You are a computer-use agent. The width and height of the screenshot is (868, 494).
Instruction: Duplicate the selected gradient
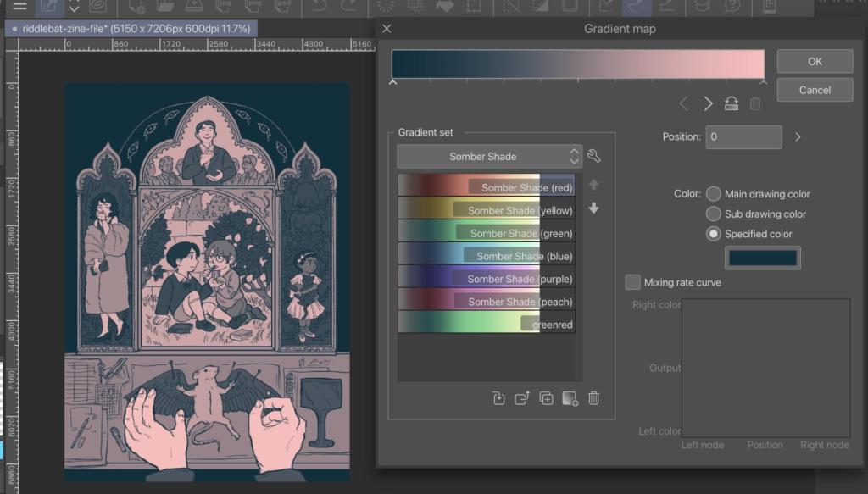point(546,398)
